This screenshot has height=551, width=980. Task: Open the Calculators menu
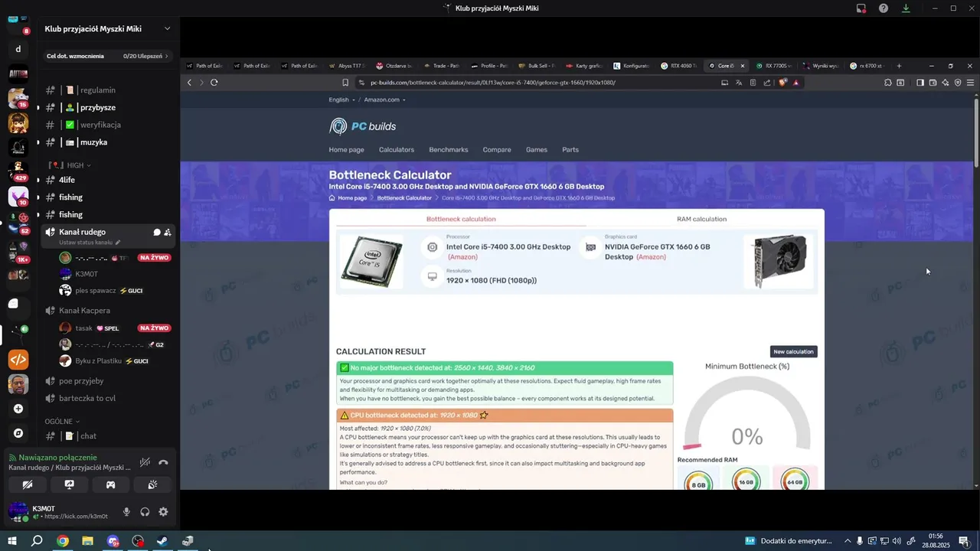point(397,150)
